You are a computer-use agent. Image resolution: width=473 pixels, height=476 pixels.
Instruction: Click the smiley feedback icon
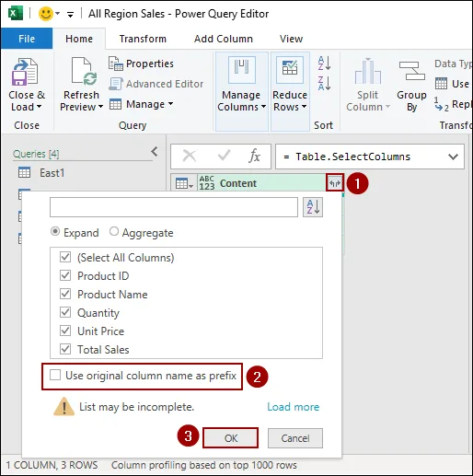click(x=46, y=14)
